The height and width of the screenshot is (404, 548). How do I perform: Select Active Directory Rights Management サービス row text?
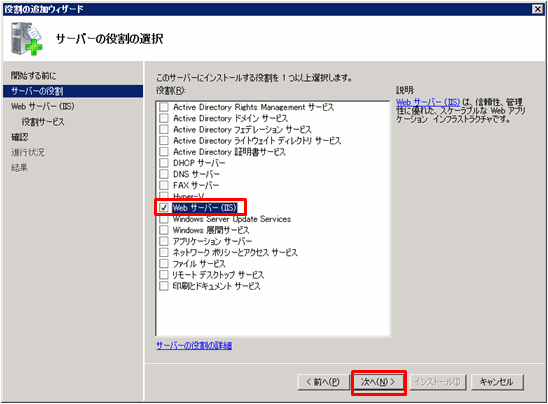[254, 107]
